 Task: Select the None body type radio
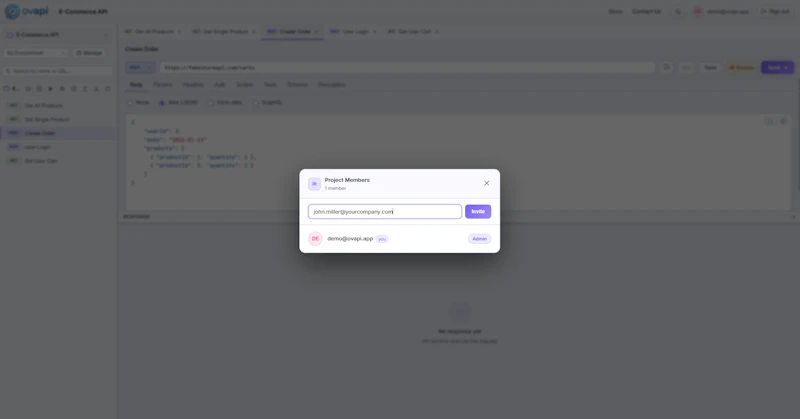pyautogui.click(x=130, y=103)
